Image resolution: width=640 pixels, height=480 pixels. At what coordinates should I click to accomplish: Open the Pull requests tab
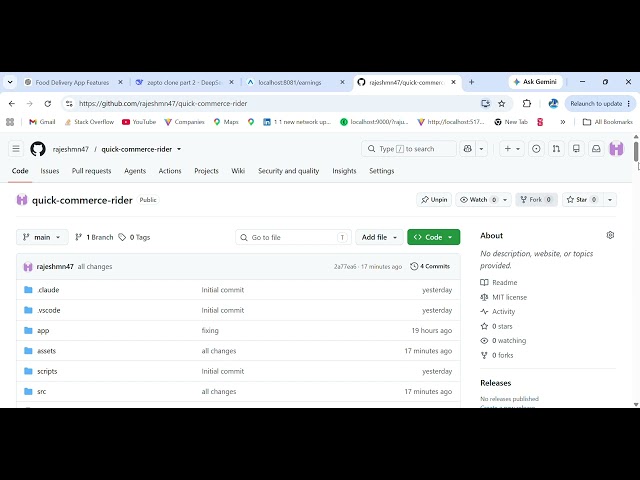point(91,171)
